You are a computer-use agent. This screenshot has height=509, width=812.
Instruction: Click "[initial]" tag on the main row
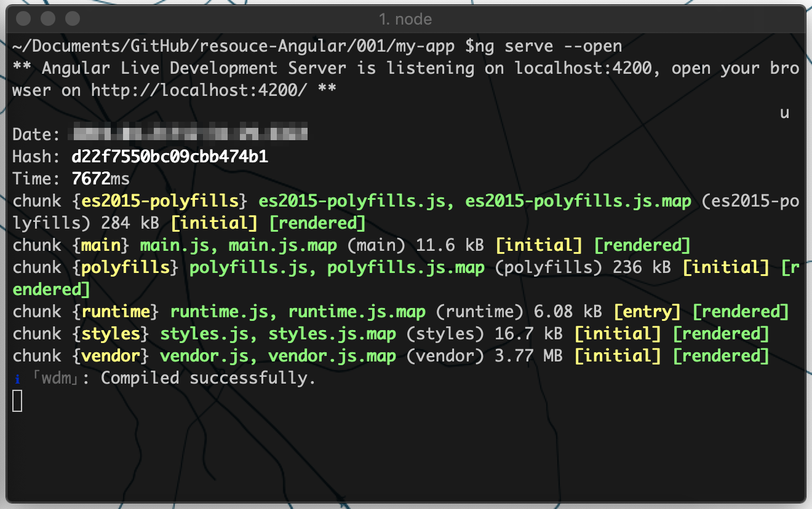click(x=539, y=245)
